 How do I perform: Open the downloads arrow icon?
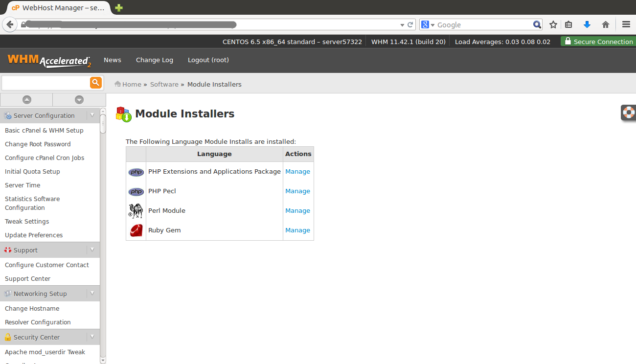[587, 24]
